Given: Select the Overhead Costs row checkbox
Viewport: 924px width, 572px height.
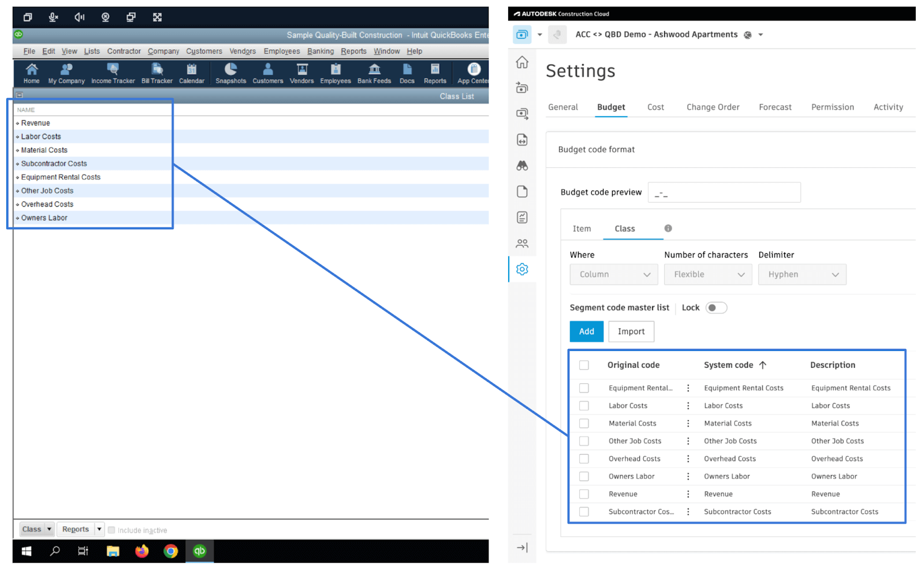Looking at the screenshot, I should tap(584, 459).
